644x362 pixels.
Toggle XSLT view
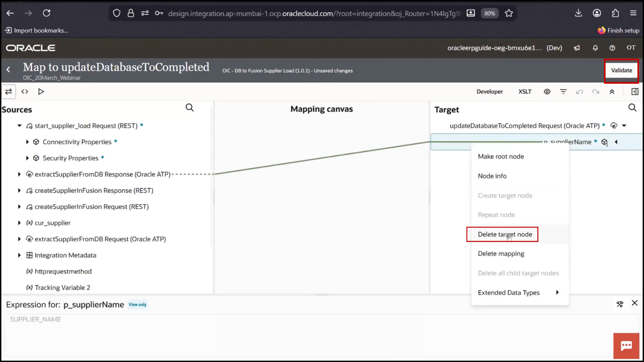(x=525, y=92)
